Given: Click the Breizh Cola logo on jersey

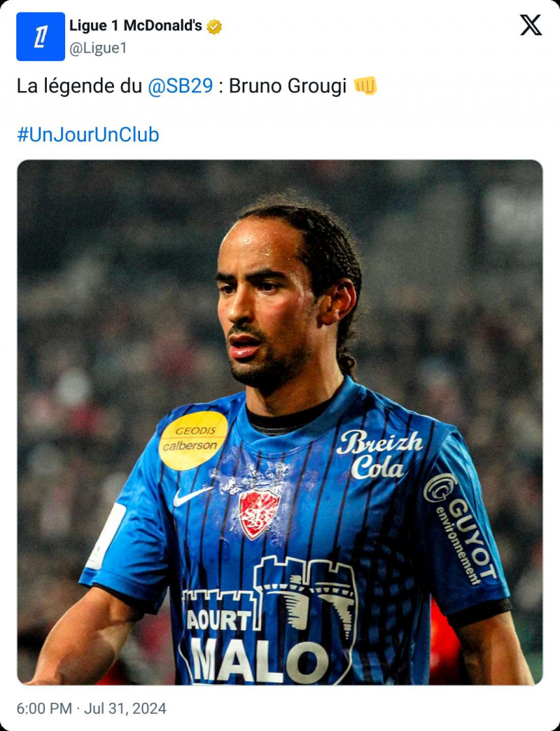Looking at the screenshot, I should tap(379, 454).
